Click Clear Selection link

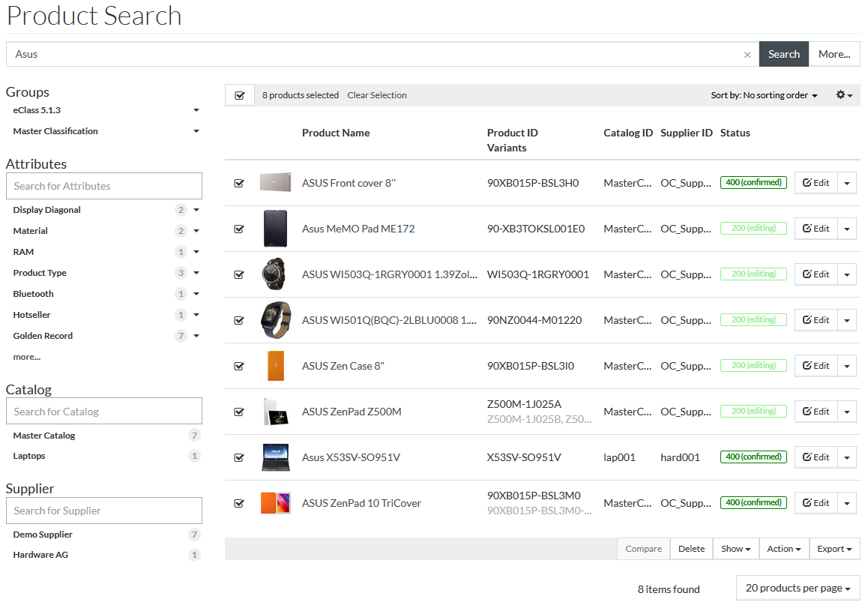pos(377,95)
